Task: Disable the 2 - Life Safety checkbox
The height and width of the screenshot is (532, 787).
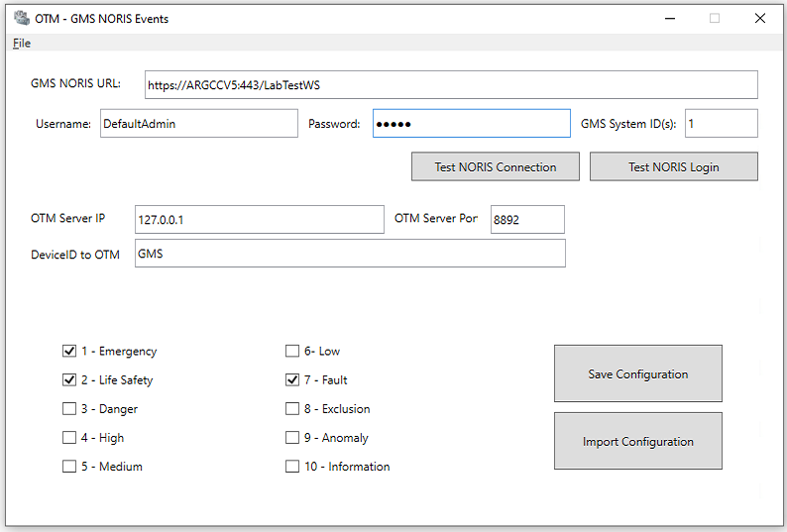Action: coord(69,379)
